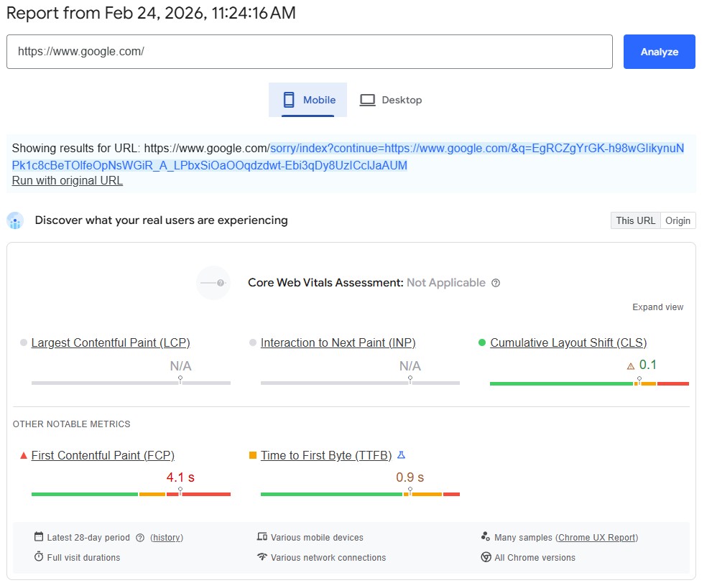This screenshot has height=588, width=712.
Task: Click the URL input field
Action: coord(309,52)
